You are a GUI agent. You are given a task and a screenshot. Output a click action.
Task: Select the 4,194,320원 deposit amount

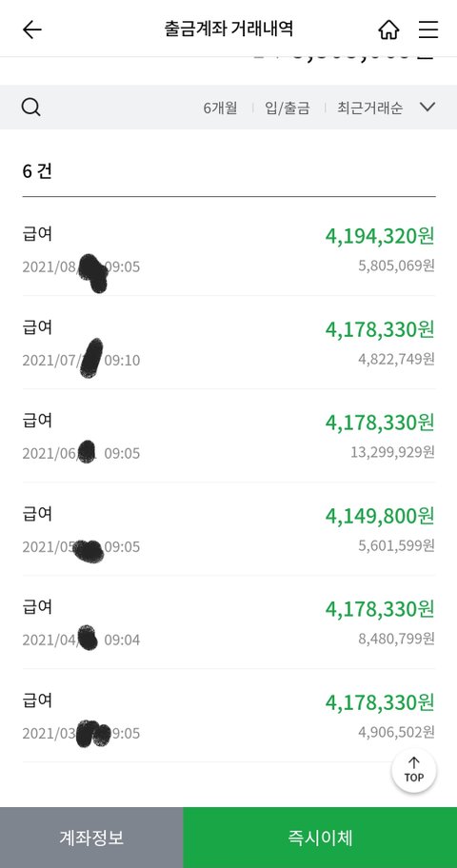point(380,236)
